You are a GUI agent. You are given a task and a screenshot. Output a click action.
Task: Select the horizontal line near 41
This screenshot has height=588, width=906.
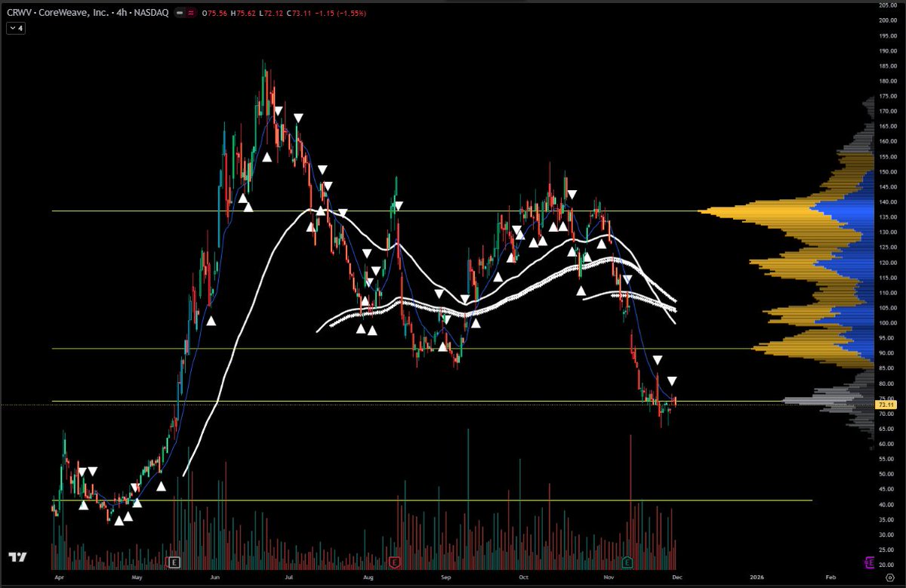[432, 500]
